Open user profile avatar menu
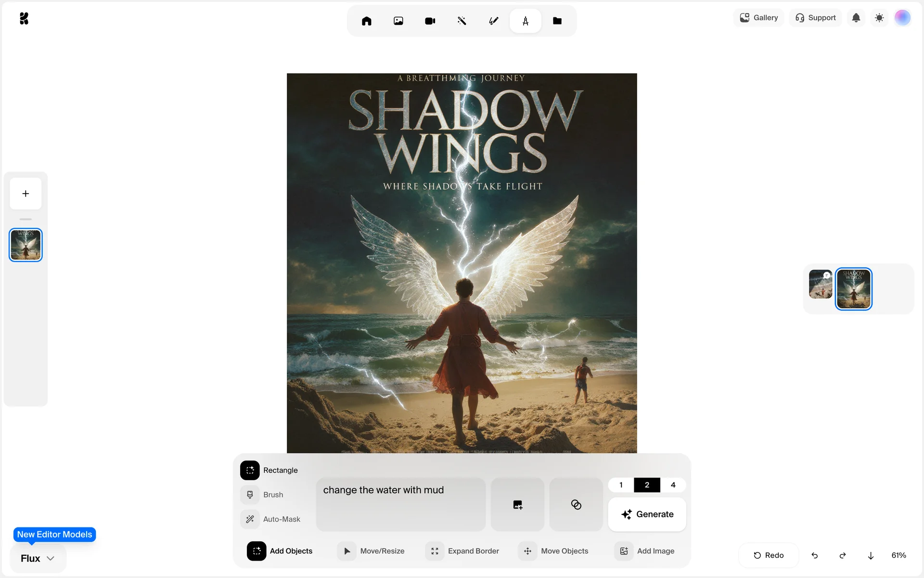The image size is (924, 578). point(902,18)
